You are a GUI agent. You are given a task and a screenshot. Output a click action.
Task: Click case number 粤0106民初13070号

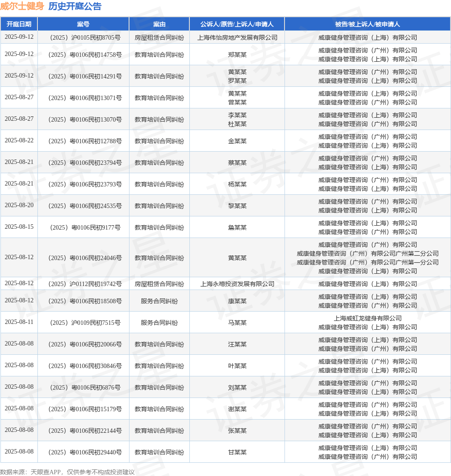pos(85,119)
